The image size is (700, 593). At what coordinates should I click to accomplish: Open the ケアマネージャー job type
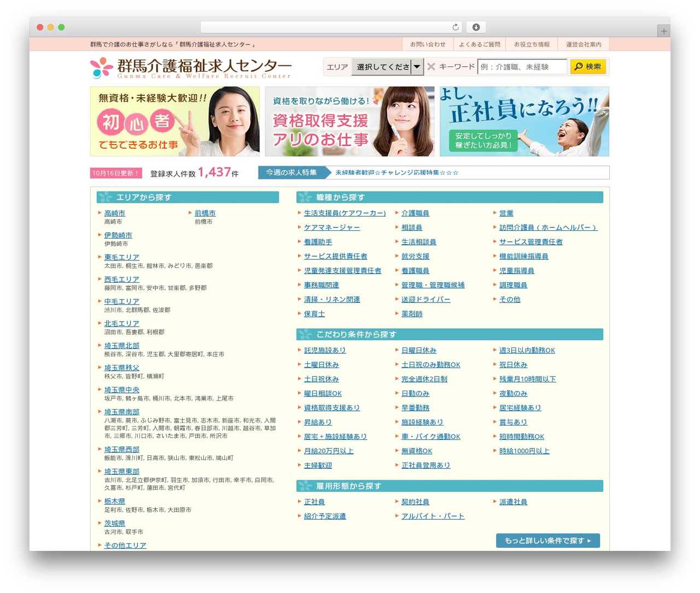point(332,227)
